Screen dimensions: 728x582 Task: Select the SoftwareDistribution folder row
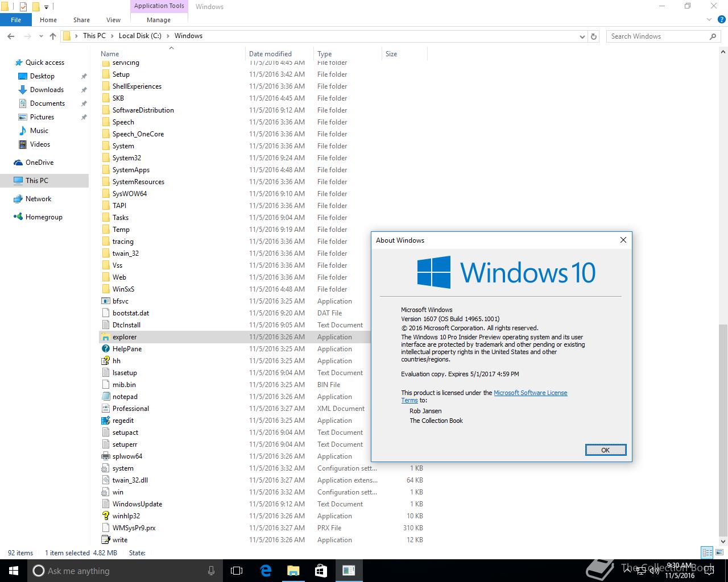click(x=263, y=110)
